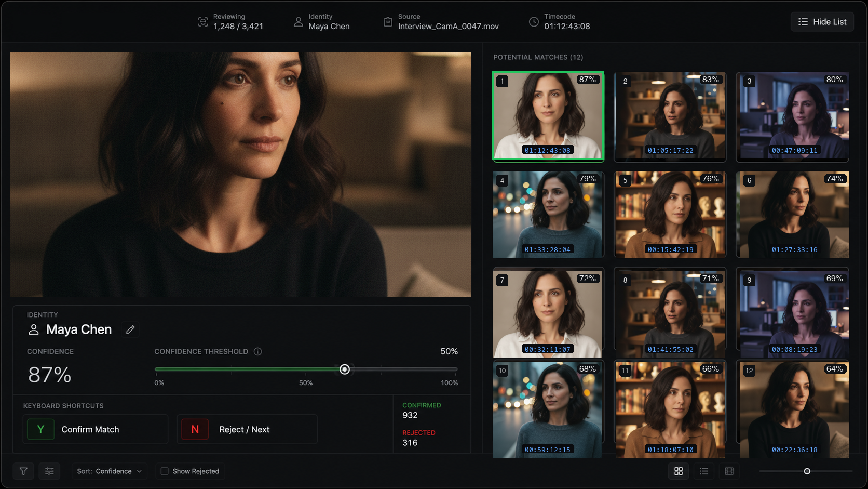
Task: Adjust the confidence threshold slider handle
Action: 345,369
